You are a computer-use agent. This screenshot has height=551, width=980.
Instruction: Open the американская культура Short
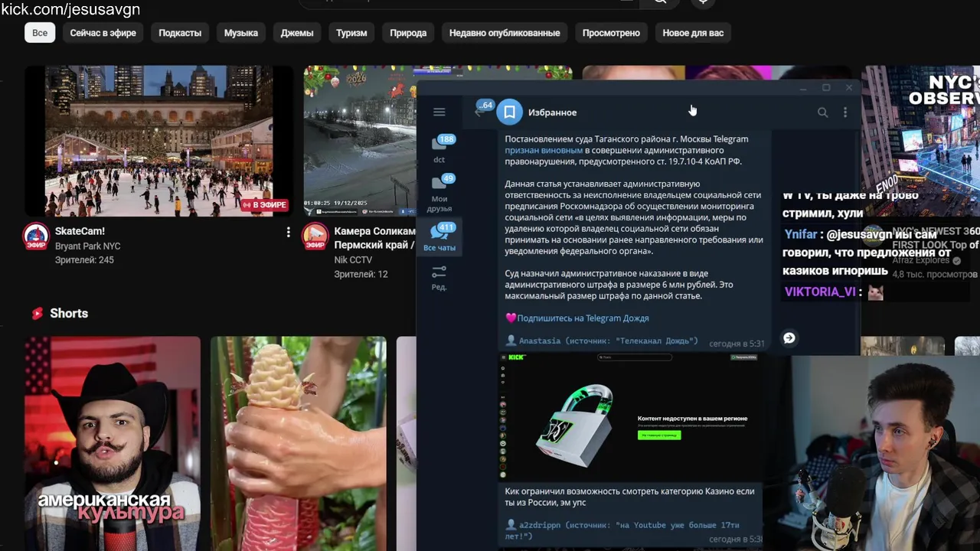tap(113, 444)
